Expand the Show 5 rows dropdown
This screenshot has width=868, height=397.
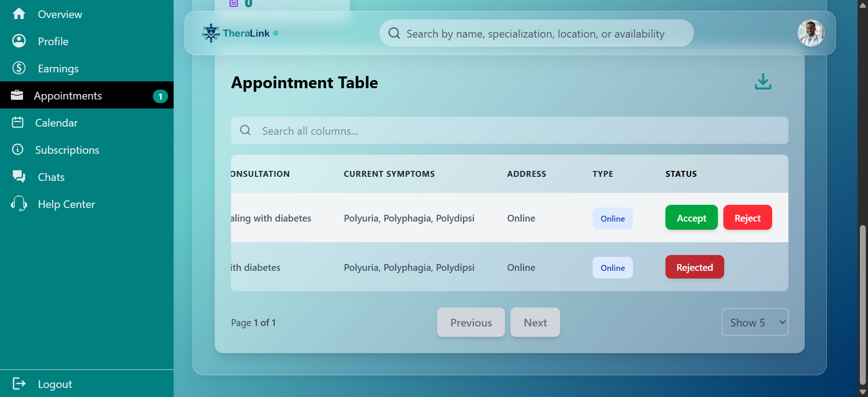tap(755, 322)
